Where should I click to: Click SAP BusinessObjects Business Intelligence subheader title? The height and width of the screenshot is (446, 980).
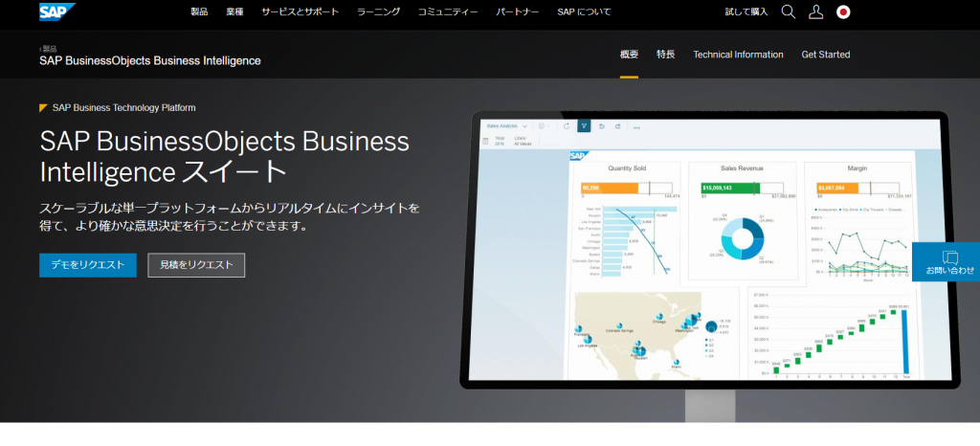pyautogui.click(x=150, y=60)
